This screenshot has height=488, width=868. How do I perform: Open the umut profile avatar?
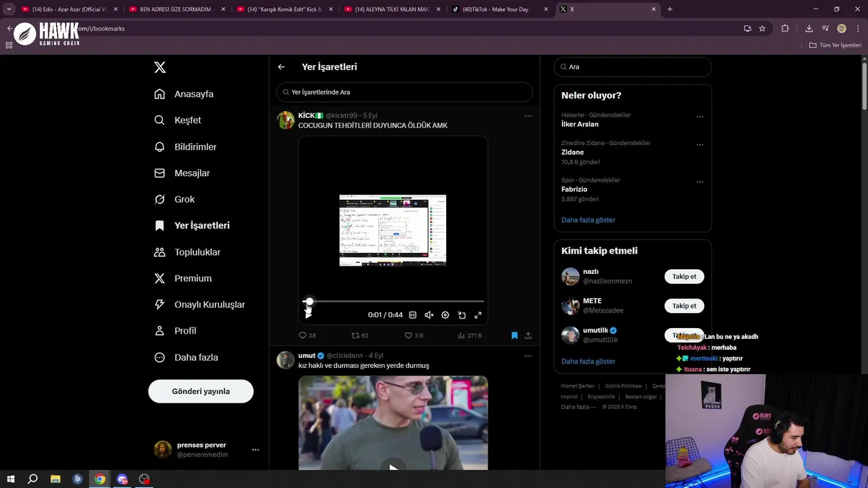285,360
